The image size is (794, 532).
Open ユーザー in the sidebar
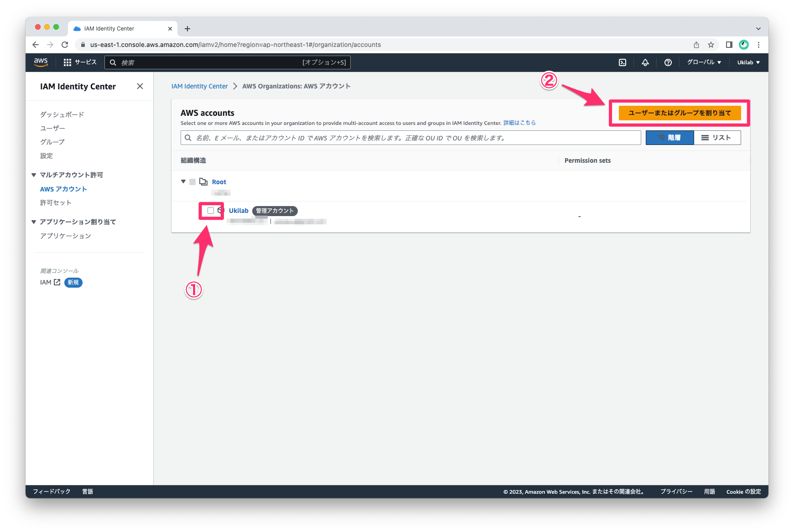coord(53,128)
